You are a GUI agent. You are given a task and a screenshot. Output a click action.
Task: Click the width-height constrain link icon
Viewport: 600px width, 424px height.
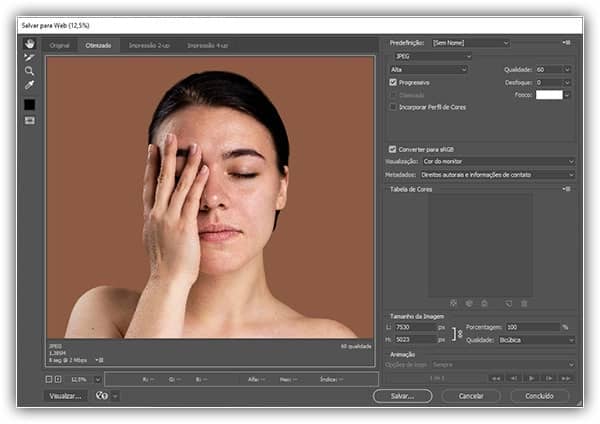tap(458, 333)
